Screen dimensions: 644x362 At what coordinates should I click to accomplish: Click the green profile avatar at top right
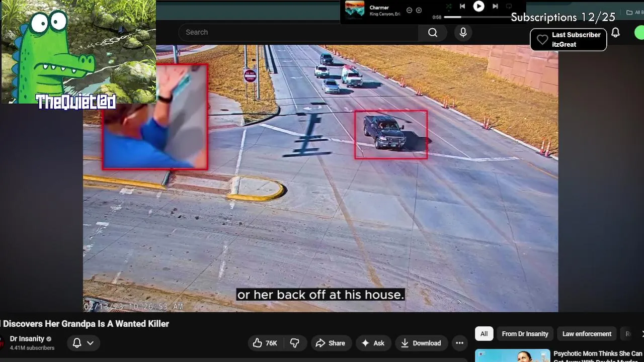tap(639, 33)
